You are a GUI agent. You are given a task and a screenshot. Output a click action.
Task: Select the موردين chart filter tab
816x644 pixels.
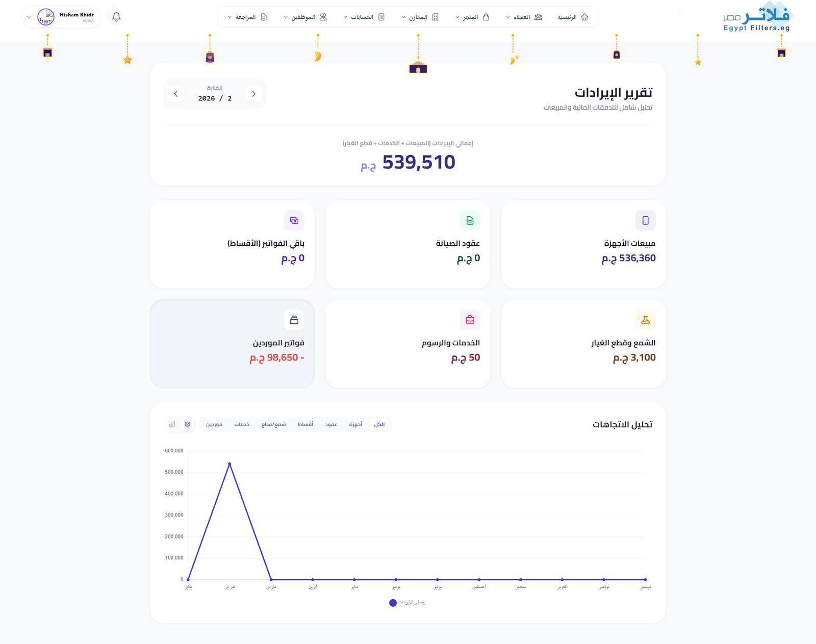coord(214,424)
